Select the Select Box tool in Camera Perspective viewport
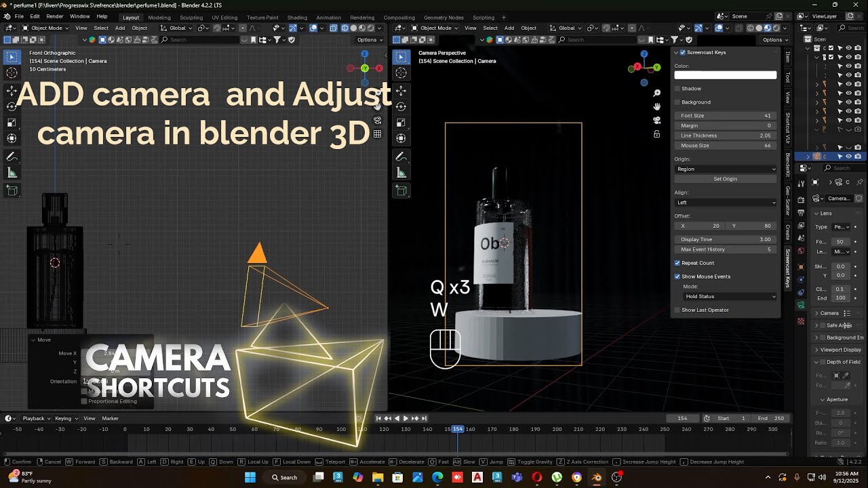The height and width of the screenshot is (488, 868). tap(401, 57)
